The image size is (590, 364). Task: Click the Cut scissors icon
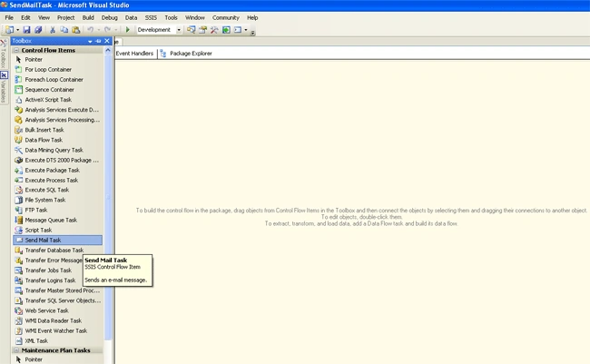click(53, 30)
